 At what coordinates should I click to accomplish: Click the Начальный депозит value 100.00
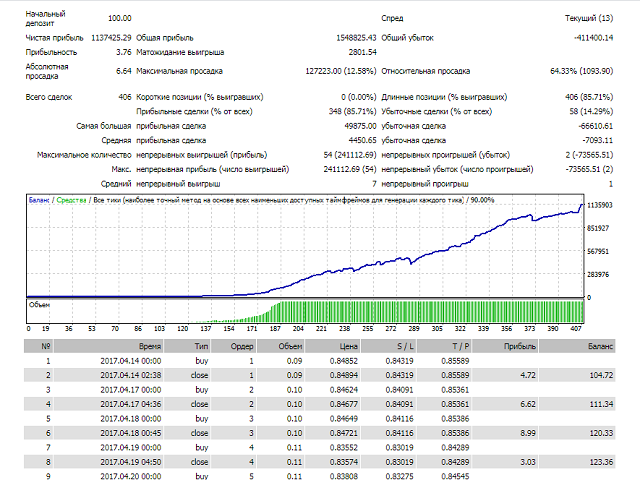pos(119,18)
